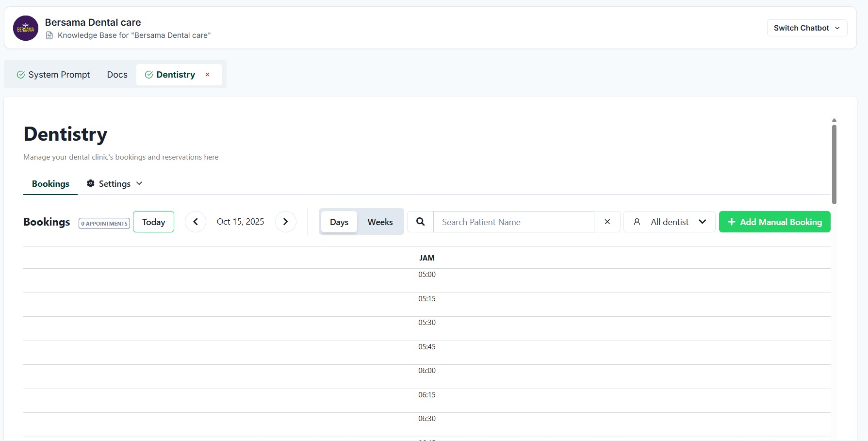Switch to the Docs tab
The image size is (868, 441).
click(117, 75)
